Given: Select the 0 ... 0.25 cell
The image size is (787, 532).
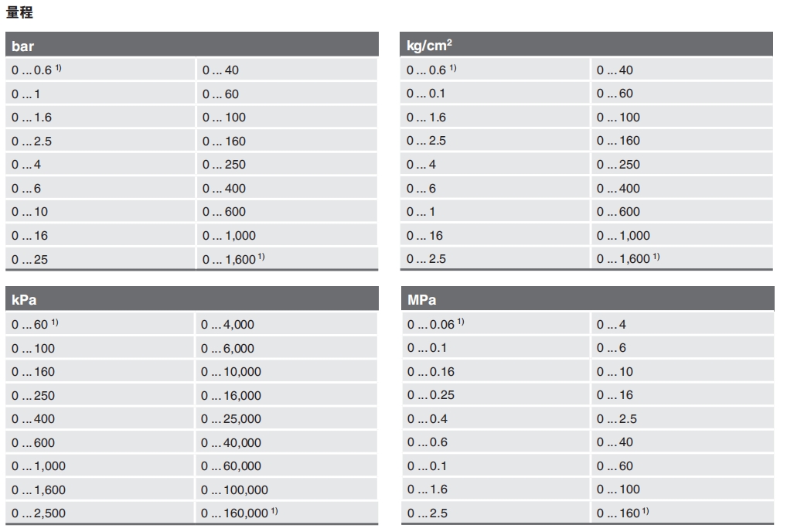Looking at the screenshot, I should pos(431,395).
